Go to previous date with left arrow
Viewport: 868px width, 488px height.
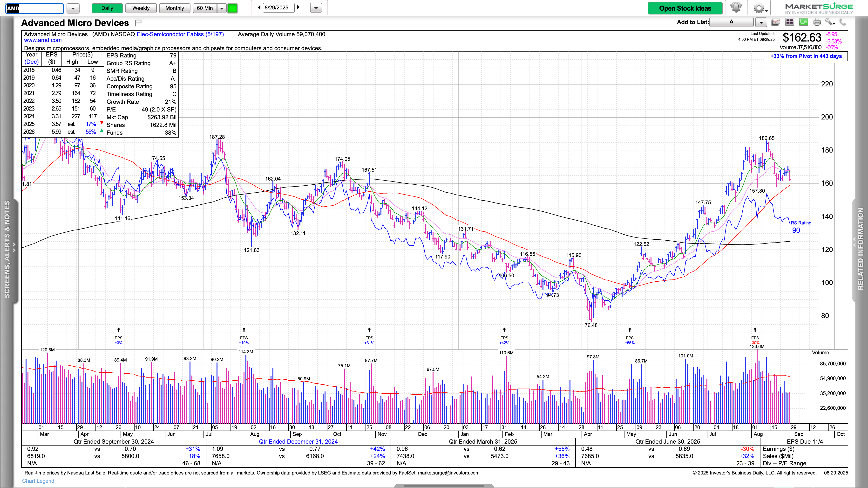point(259,7)
